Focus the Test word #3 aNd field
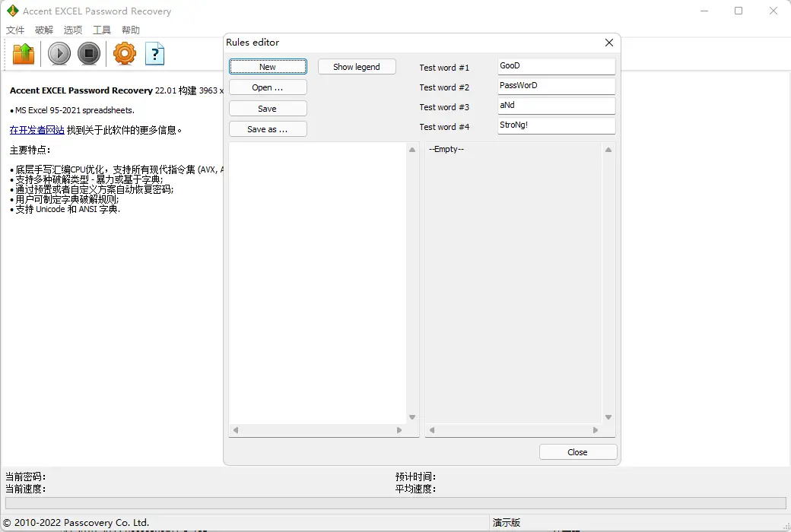The width and height of the screenshot is (791, 532). (x=557, y=106)
